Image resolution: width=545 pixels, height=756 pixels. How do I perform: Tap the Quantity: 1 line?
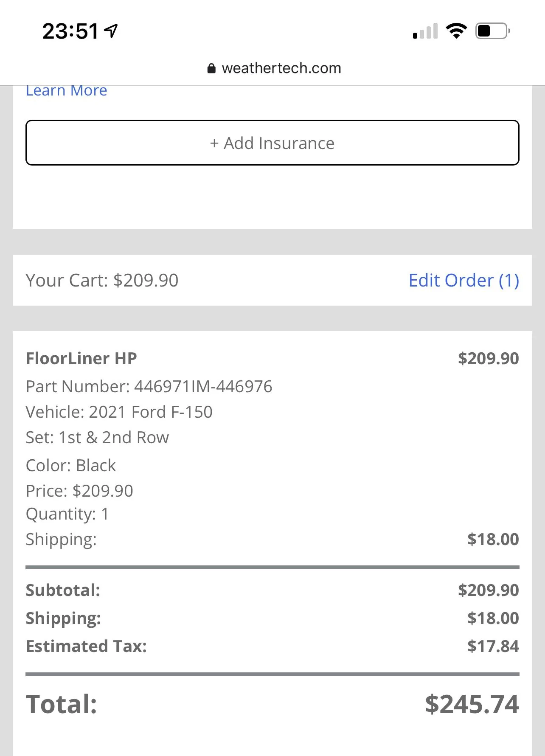pos(67,514)
